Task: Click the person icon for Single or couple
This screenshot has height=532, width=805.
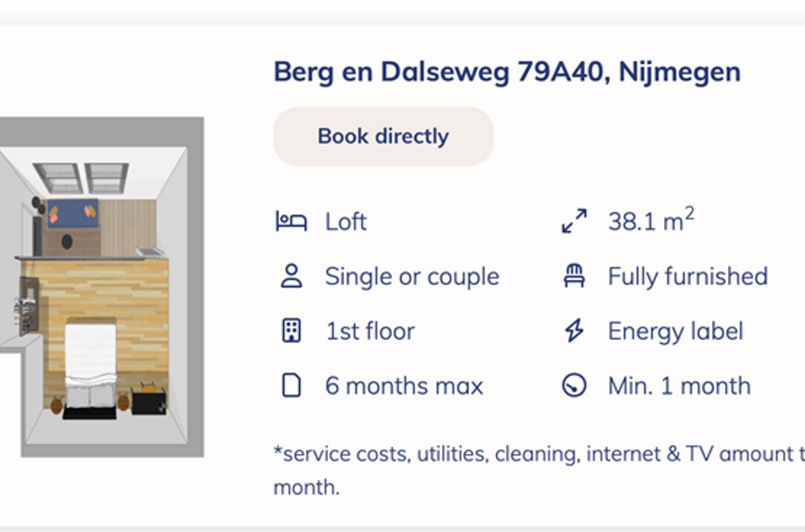Action: pyautogui.click(x=291, y=277)
